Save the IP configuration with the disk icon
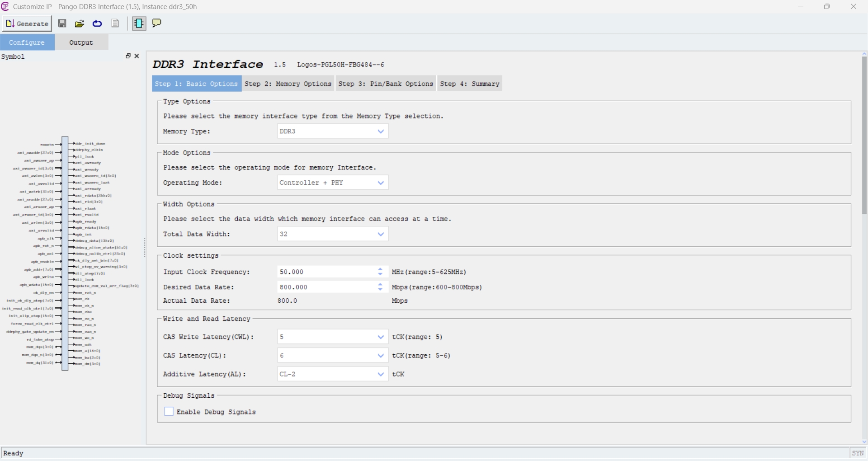The height and width of the screenshot is (461, 868). pos(62,24)
